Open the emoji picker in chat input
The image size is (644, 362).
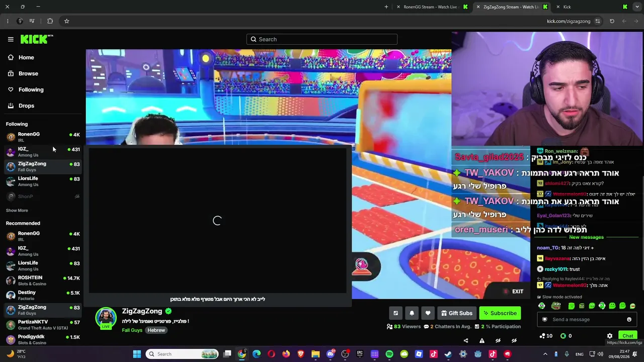[x=629, y=319]
